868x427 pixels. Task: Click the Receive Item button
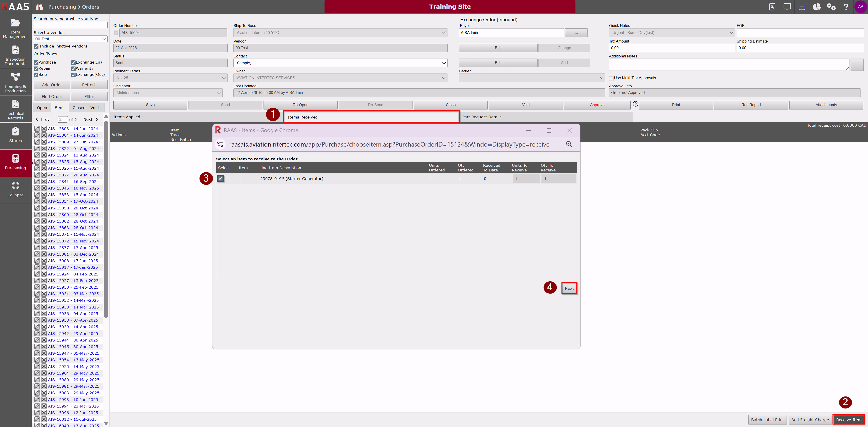point(849,420)
